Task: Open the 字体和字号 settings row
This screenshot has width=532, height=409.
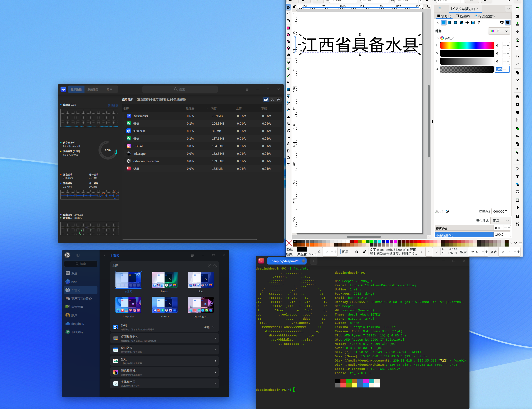Action: point(164,383)
